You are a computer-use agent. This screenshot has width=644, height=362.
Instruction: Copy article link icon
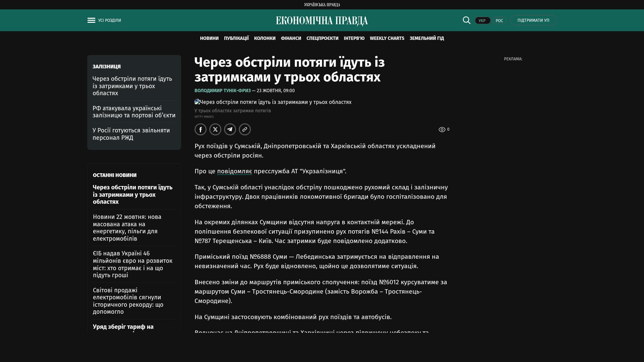click(245, 129)
